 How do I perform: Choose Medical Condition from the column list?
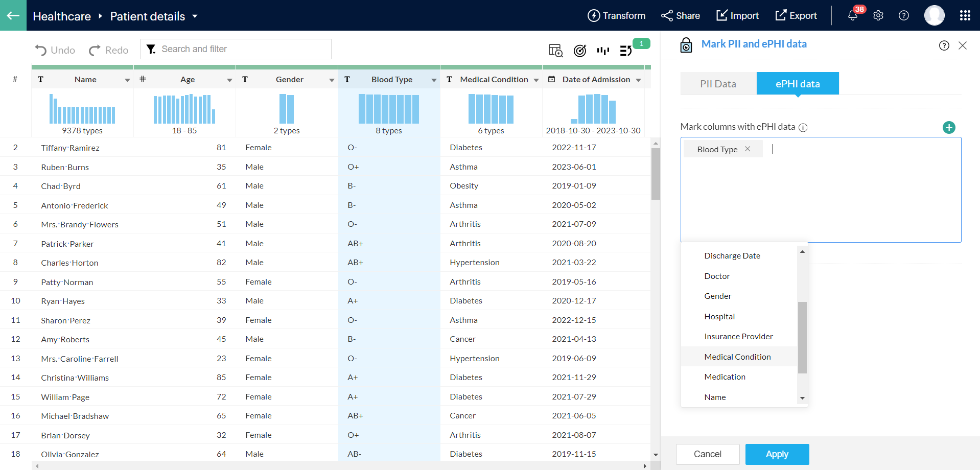737,357
